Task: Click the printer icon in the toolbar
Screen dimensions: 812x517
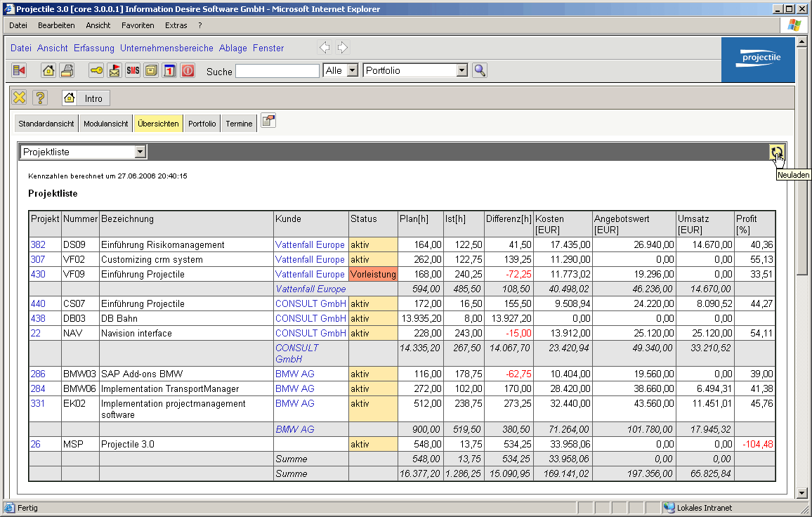Action: coord(67,70)
